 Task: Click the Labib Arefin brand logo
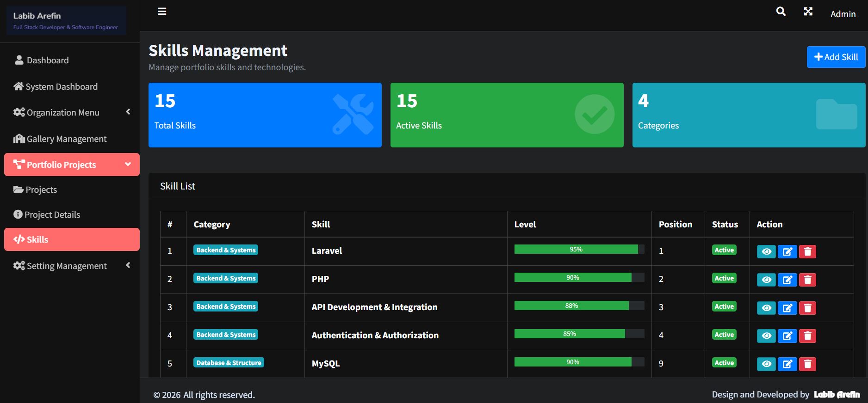click(x=66, y=21)
